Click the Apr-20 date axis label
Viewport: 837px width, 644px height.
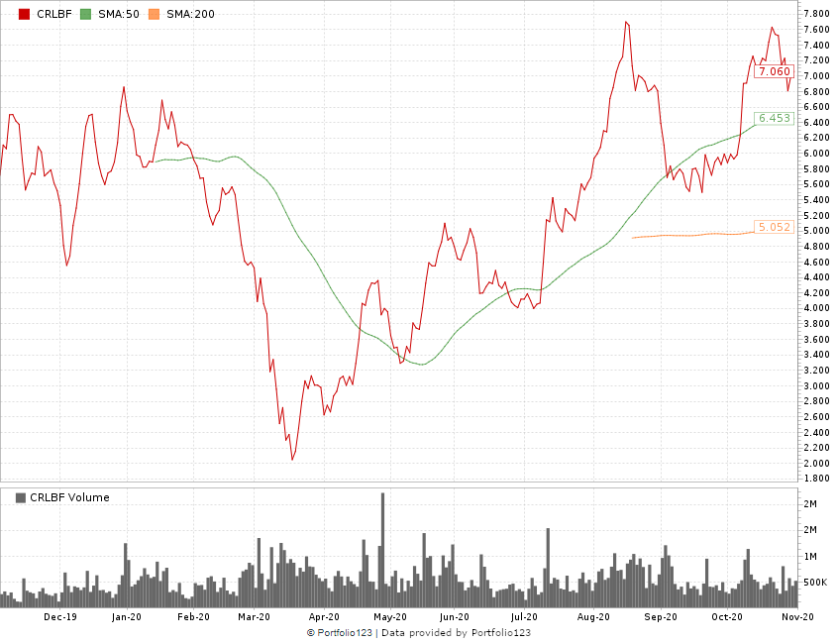324,617
